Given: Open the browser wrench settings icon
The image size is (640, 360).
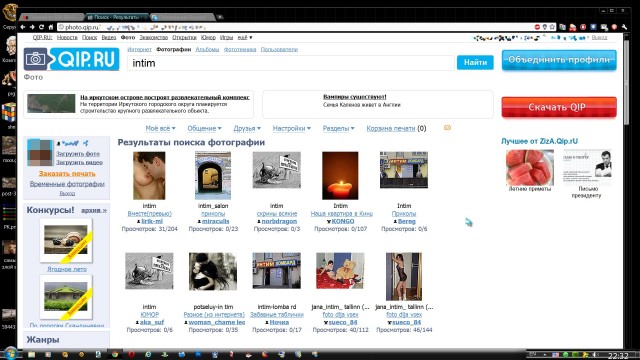Looking at the screenshot, I should pos(624,27).
